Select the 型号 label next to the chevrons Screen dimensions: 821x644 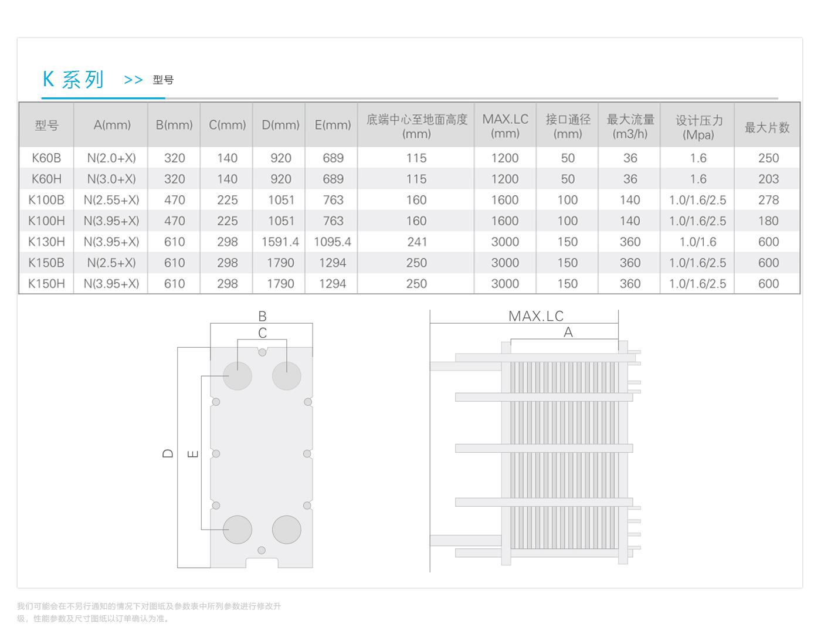[163, 80]
